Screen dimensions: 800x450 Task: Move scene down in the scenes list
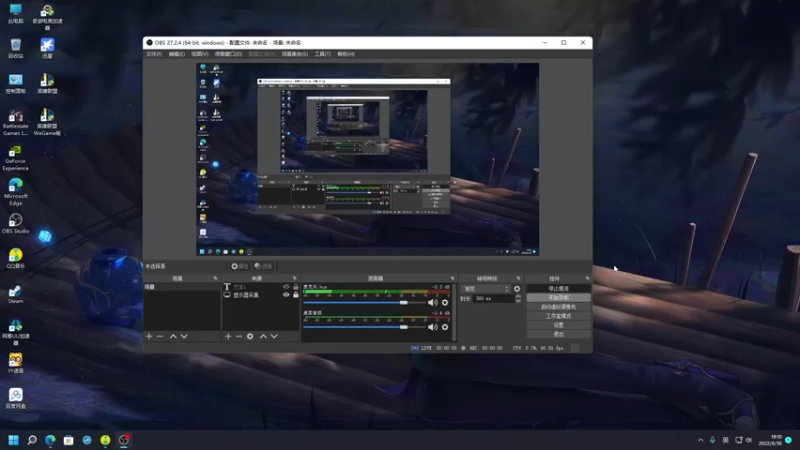184,336
